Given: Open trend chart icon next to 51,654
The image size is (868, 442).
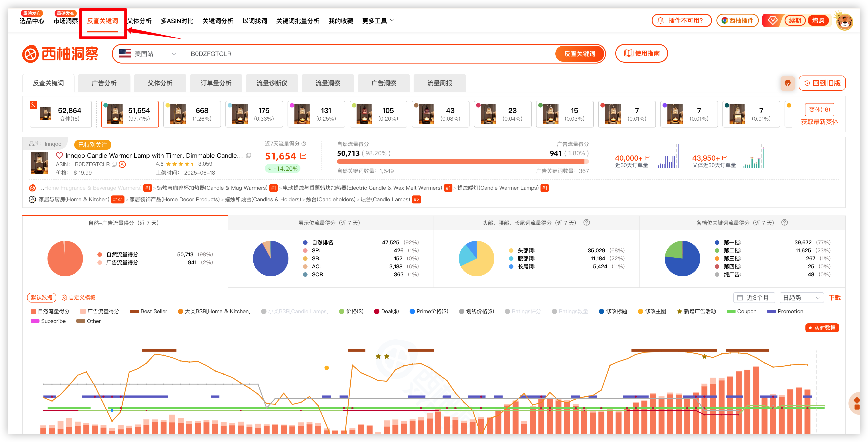Looking at the screenshot, I should (x=303, y=156).
